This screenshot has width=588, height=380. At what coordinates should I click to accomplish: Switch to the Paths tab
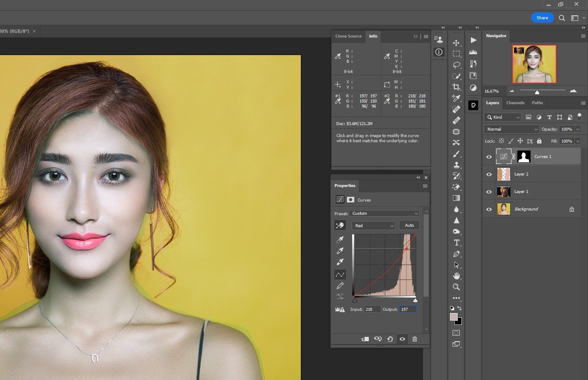537,103
